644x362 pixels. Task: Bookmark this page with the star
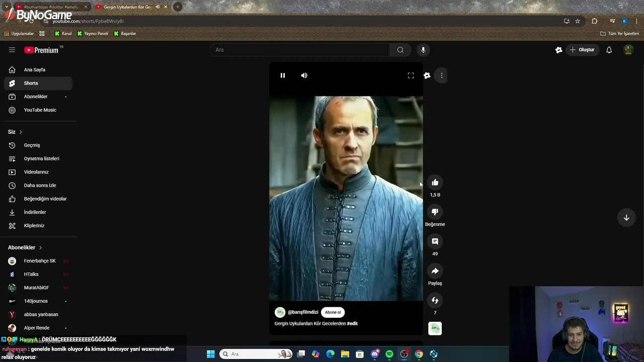click(578, 21)
